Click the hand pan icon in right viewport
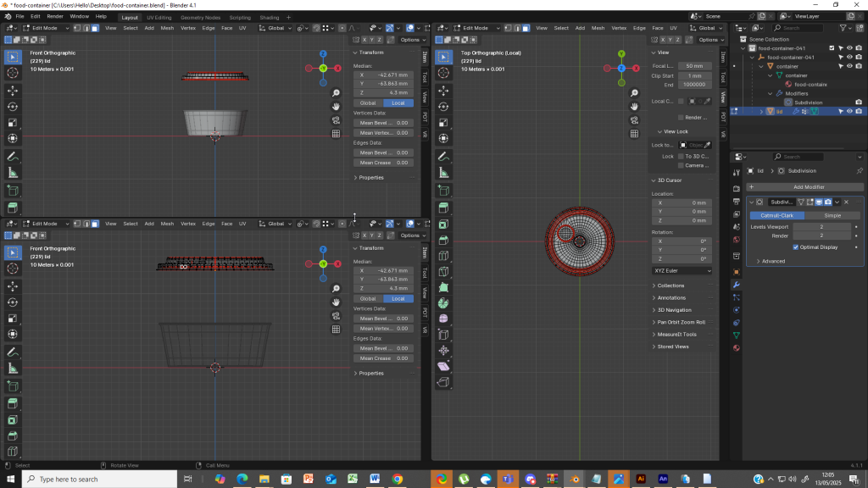868x488 pixels. coord(634,106)
